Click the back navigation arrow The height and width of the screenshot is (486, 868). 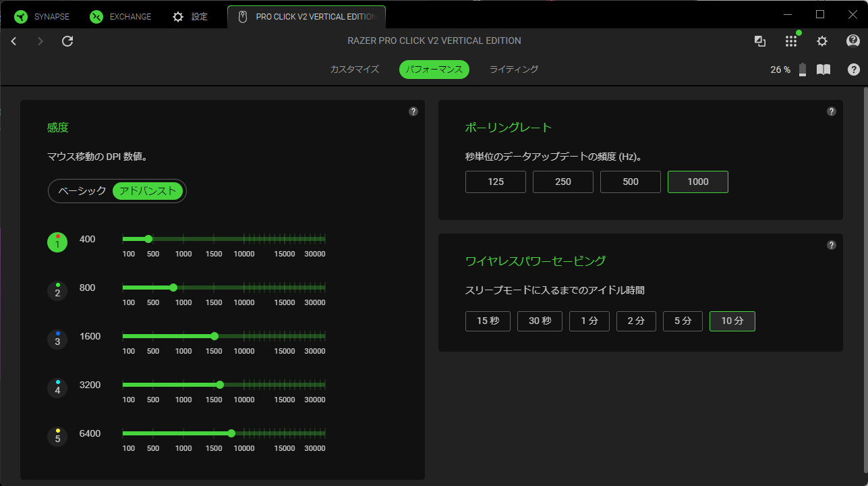(x=13, y=41)
